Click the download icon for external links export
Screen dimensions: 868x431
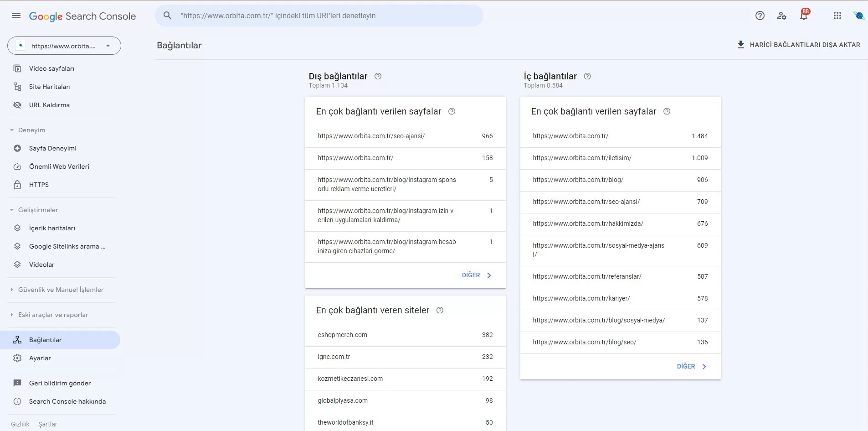(741, 45)
